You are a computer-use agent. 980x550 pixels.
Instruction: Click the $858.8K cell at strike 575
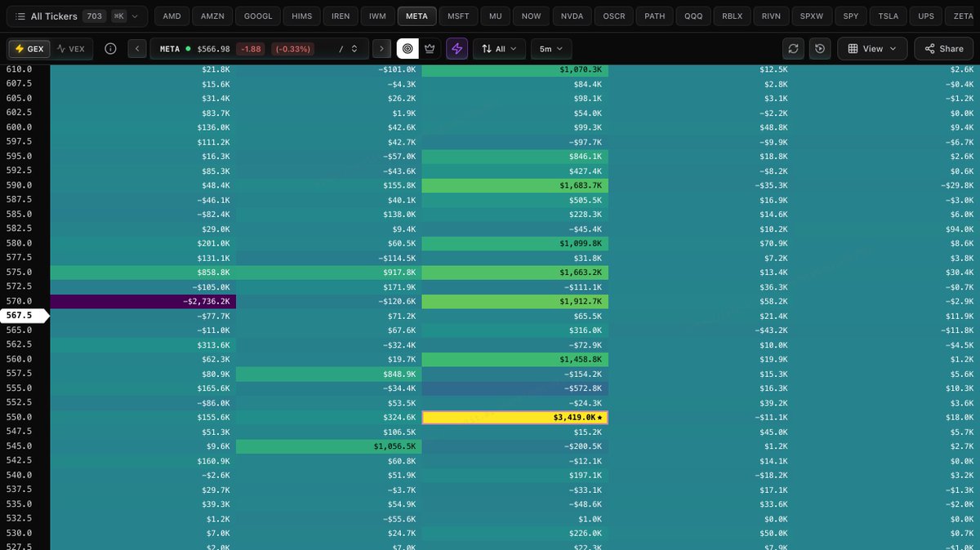tap(143, 273)
